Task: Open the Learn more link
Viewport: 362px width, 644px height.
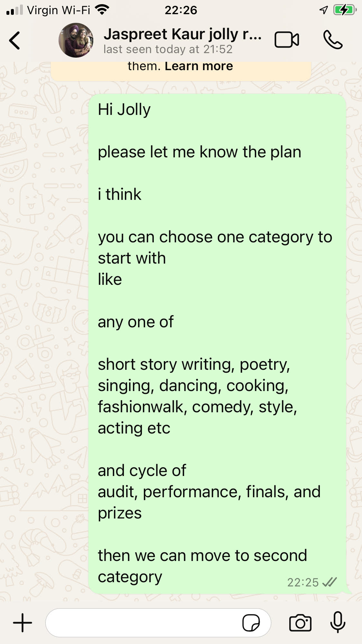Action: point(199,66)
